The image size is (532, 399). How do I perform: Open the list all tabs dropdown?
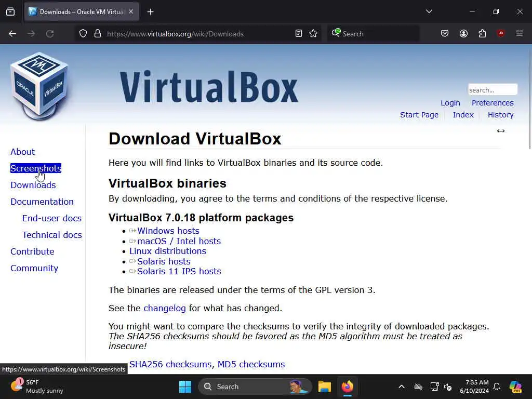pyautogui.click(x=429, y=11)
